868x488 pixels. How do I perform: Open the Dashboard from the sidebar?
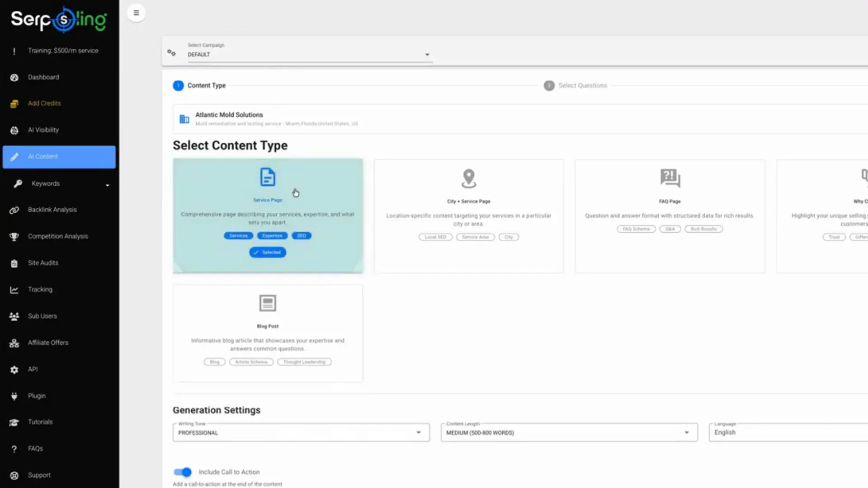(43, 77)
